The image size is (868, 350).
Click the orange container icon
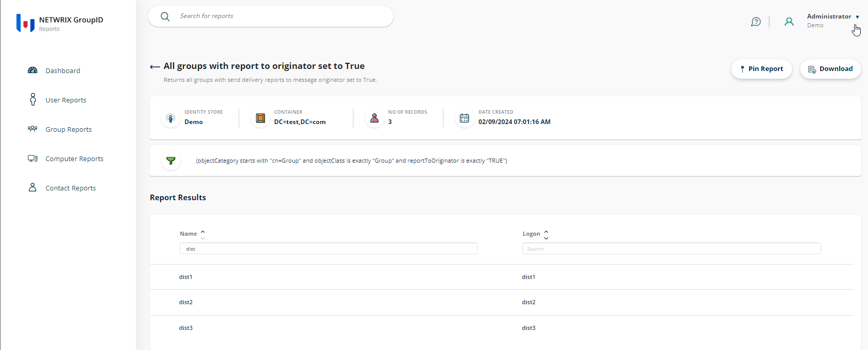(x=261, y=118)
